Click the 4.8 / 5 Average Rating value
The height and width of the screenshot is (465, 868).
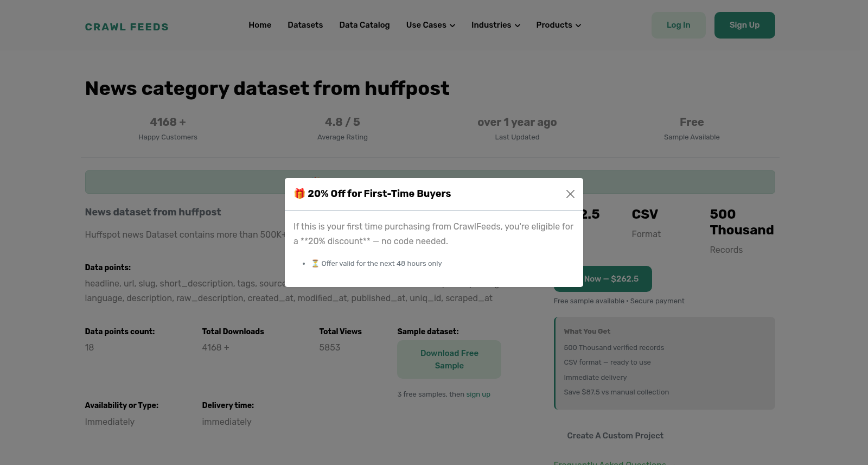(x=342, y=122)
